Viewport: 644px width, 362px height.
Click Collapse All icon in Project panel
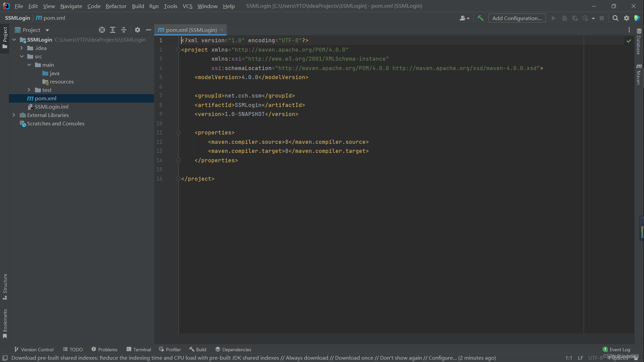[x=124, y=30]
